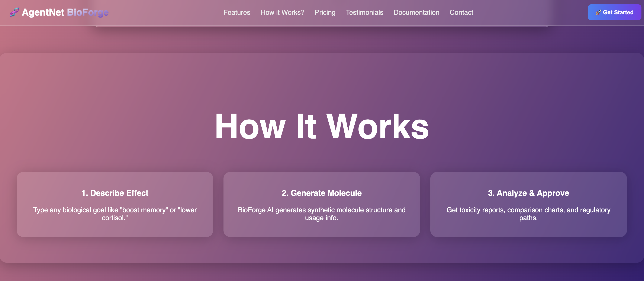Open the Features nav link
Image resolution: width=644 pixels, height=281 pixels.
point(236,12)
